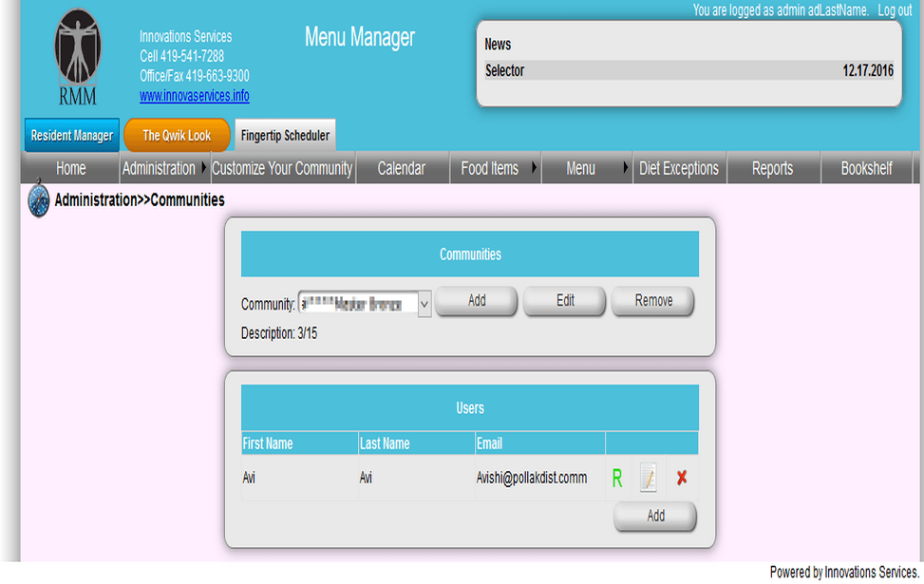Click Log out at the top right
The image size is (924, 584).
[894, 9]
